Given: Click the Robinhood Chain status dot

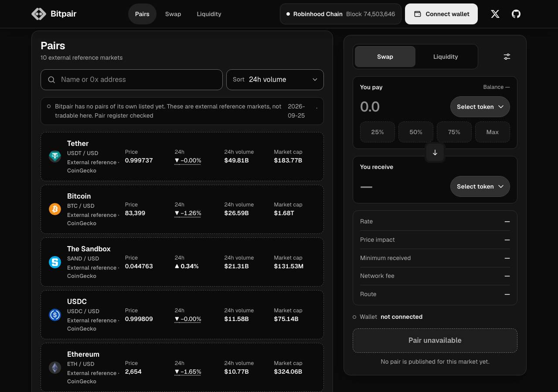Looking at the screenshot, I should tap(288, 14).
